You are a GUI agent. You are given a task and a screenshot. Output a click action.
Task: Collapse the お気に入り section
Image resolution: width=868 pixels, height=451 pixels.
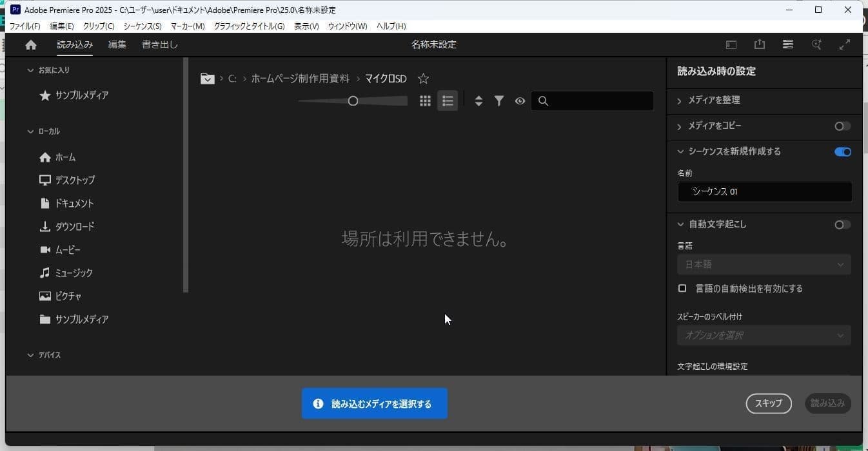pos(30,70)
